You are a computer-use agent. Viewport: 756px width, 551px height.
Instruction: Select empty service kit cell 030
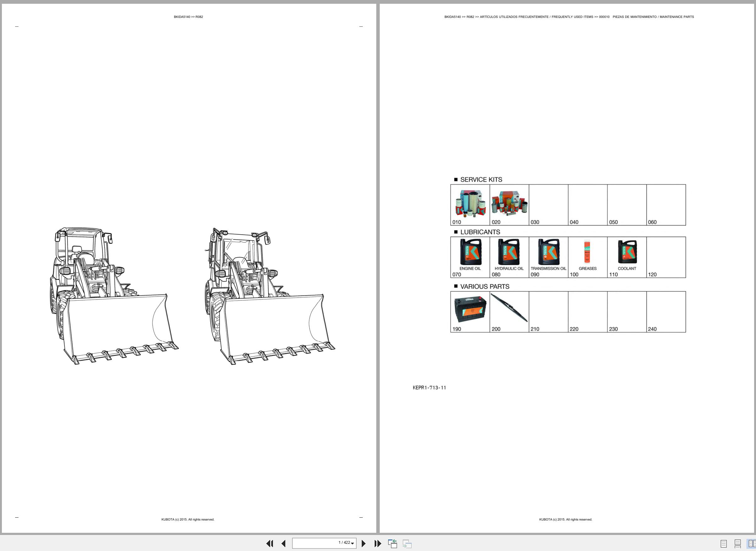[549, 205]
